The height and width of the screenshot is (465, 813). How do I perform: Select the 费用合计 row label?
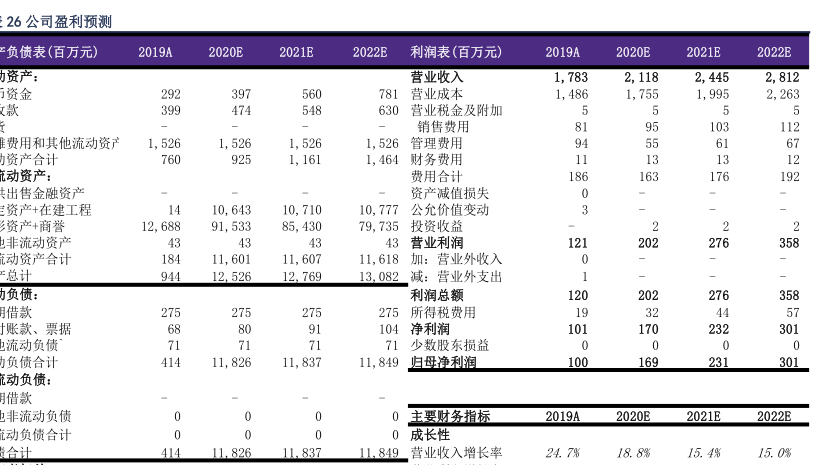437,177
